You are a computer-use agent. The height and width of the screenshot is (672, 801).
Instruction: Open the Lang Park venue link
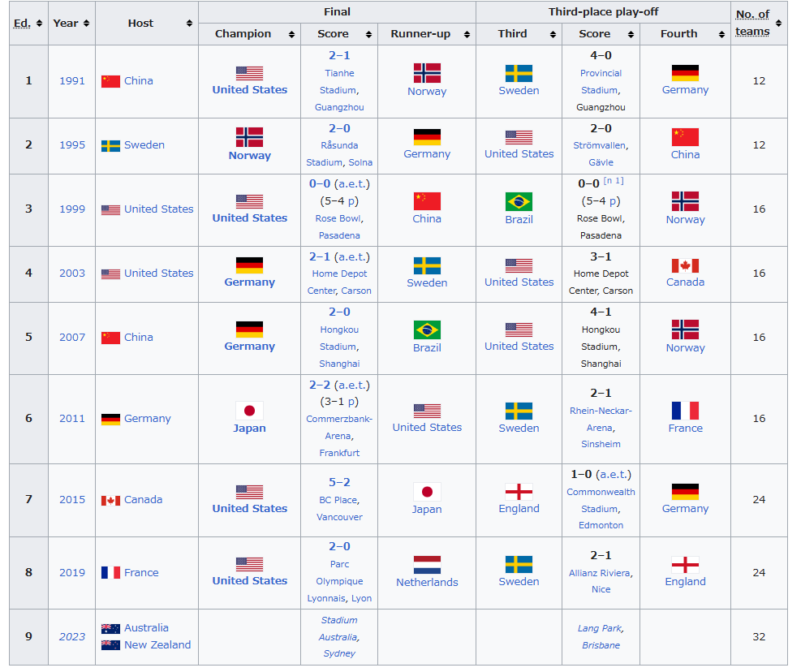click(599, 628)
